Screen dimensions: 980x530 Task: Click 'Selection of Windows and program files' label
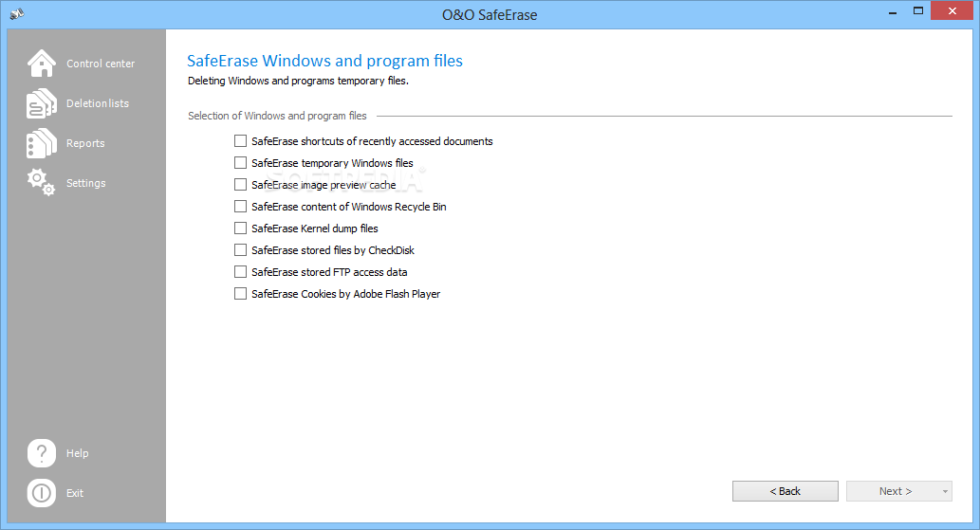(x=278, y=116)
